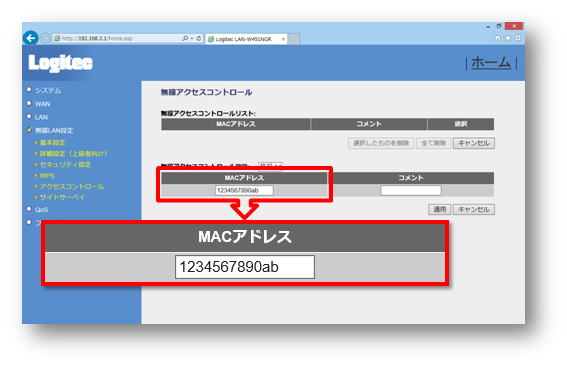Open the 基本設定 submenu item

[52, 142]
